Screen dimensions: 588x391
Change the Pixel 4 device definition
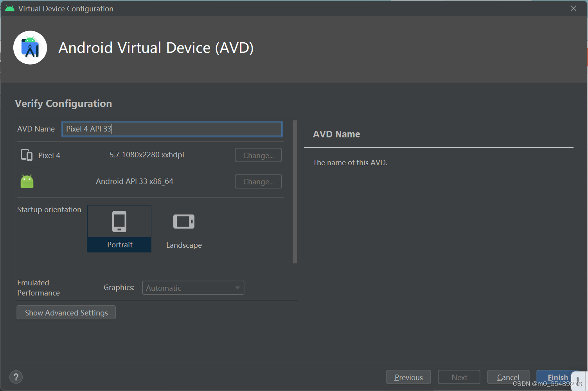pyautogui.click(x=258, y=155)
